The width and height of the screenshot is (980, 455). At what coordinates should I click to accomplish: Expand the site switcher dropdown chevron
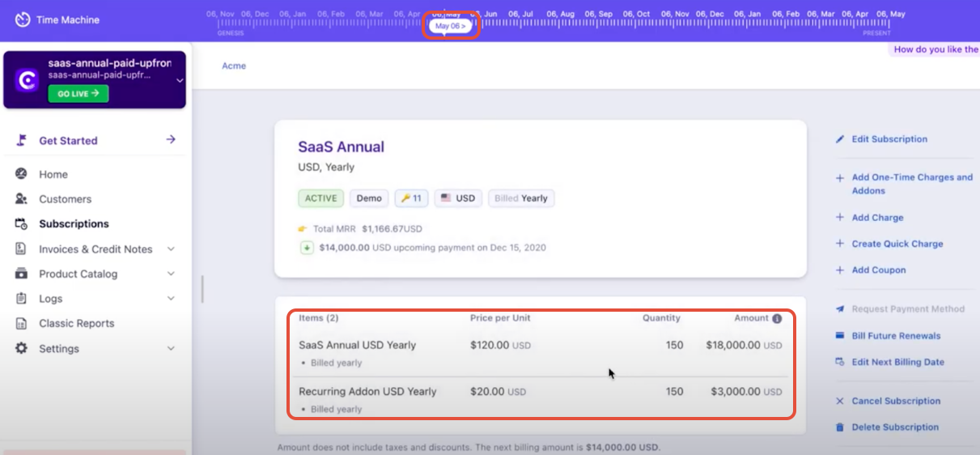pyautogui.click(x=180, y=80)
